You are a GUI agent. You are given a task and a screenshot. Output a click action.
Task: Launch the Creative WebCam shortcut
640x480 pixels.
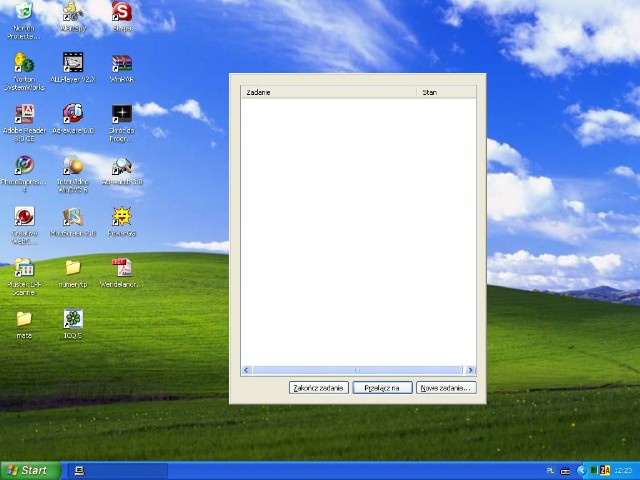pos(24,216)
